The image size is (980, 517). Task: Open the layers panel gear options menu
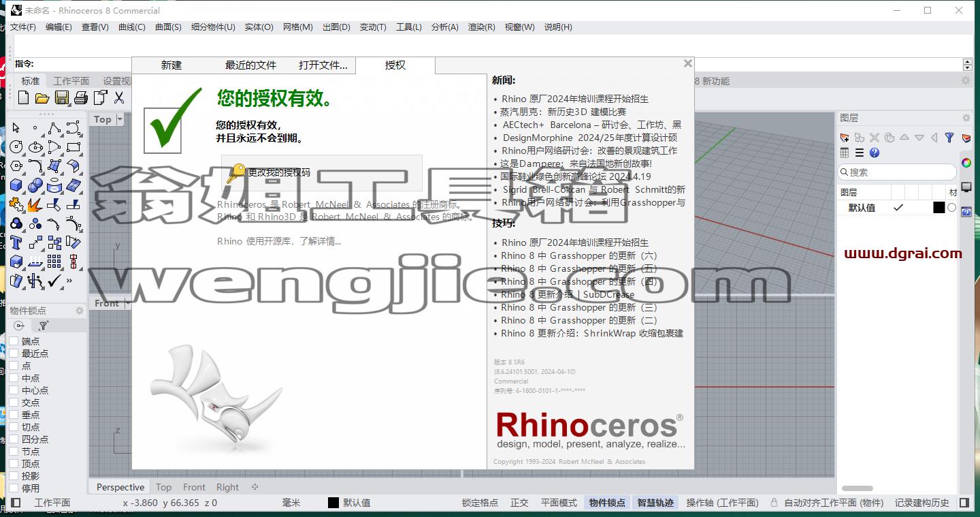point(966,118)
